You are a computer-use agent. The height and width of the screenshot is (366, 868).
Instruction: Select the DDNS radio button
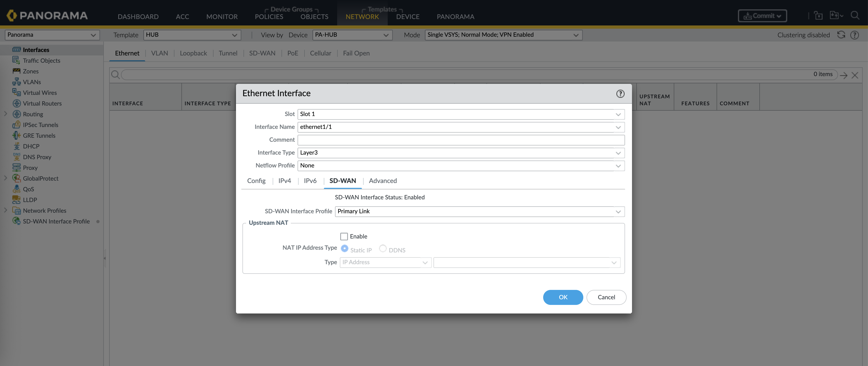[382, 249]
